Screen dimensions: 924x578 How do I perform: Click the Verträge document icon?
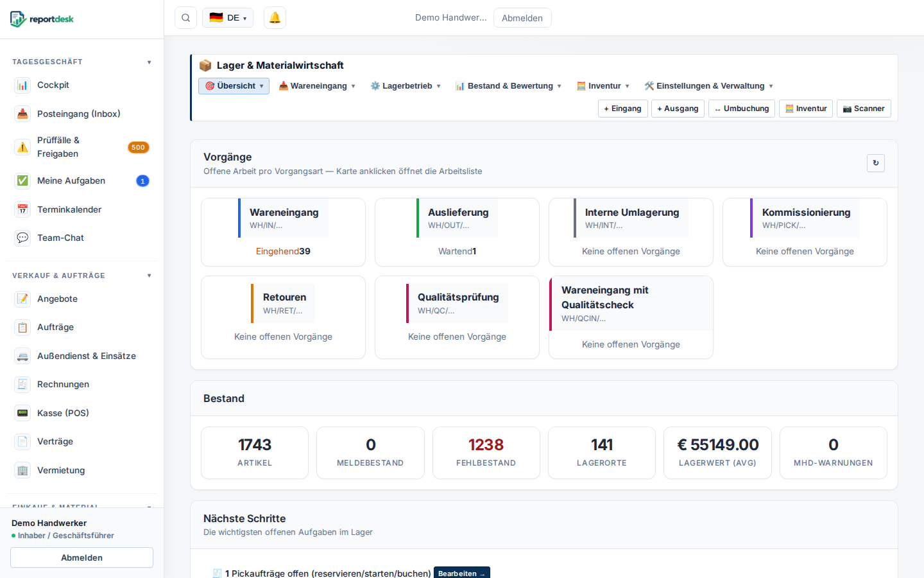tap(22, 441)
